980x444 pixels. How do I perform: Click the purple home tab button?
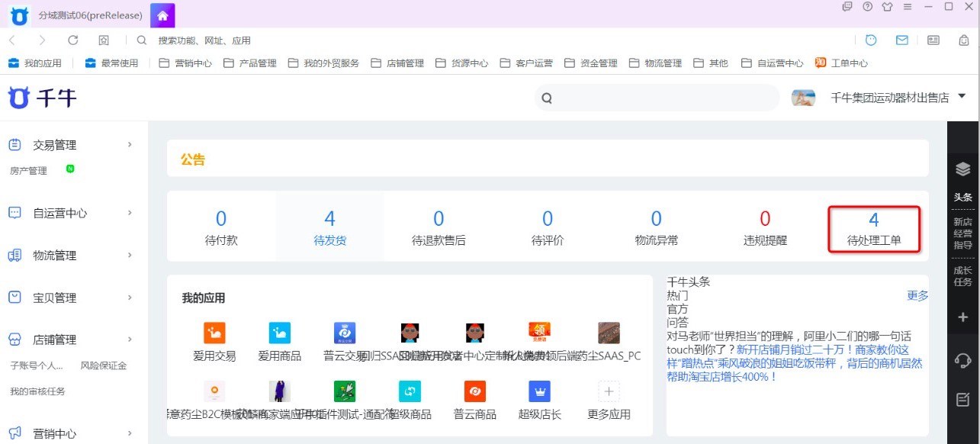tap(162, 15)
